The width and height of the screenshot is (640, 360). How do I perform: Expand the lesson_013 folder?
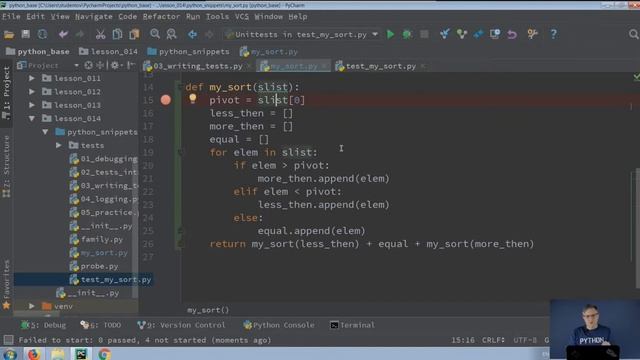pos(32,105)
